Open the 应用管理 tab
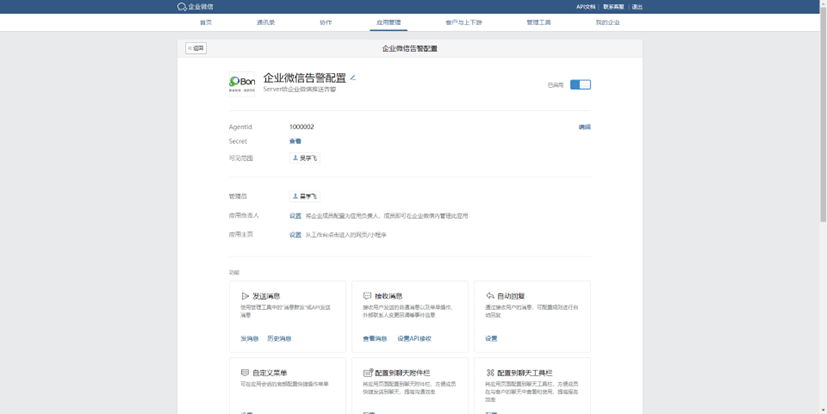This screenshot has height=414, width=827. [x=388, y=22]
